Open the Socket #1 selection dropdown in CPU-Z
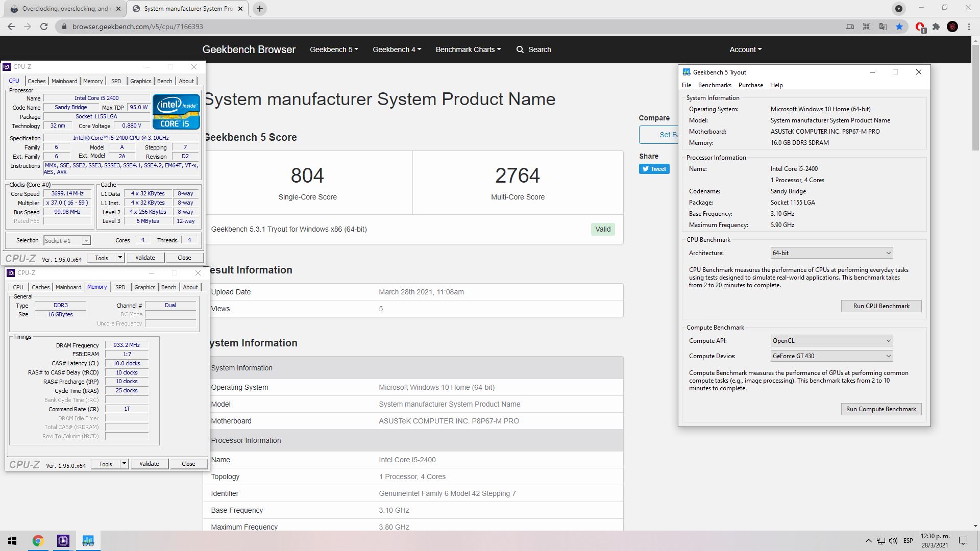980x551 pixels. click(67, 241)
